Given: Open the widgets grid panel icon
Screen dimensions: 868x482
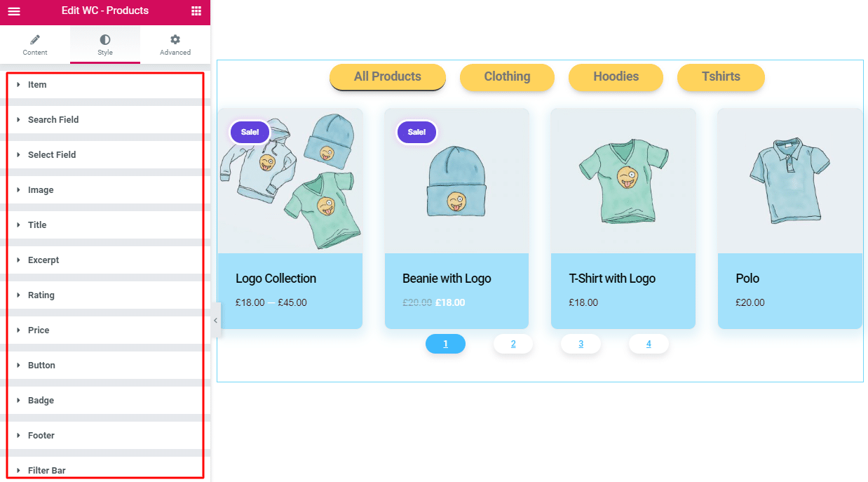Looking at the screenshot, I should click(196, 11).
